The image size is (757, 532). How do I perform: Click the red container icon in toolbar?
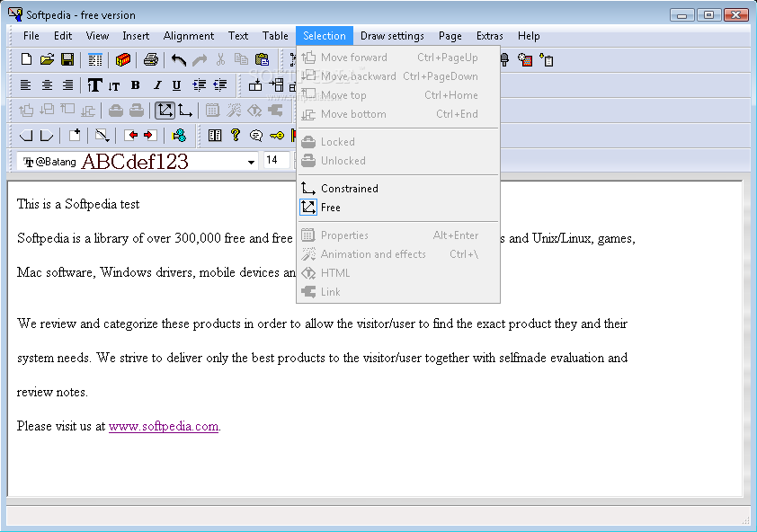(123, 59)
